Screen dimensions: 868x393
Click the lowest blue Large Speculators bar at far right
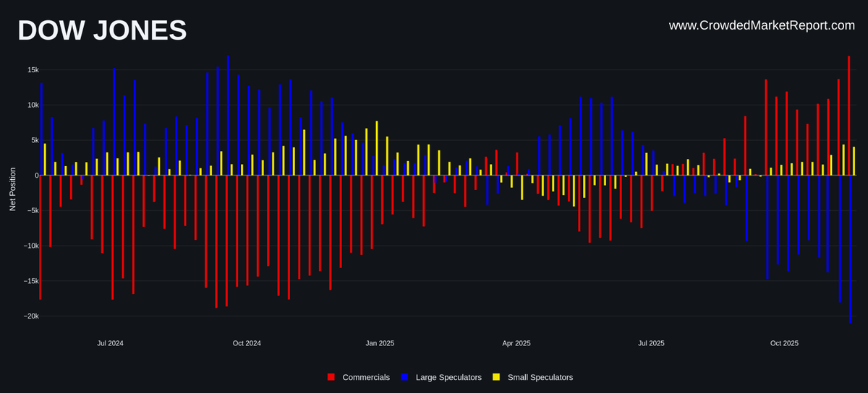tap(851, 249)
